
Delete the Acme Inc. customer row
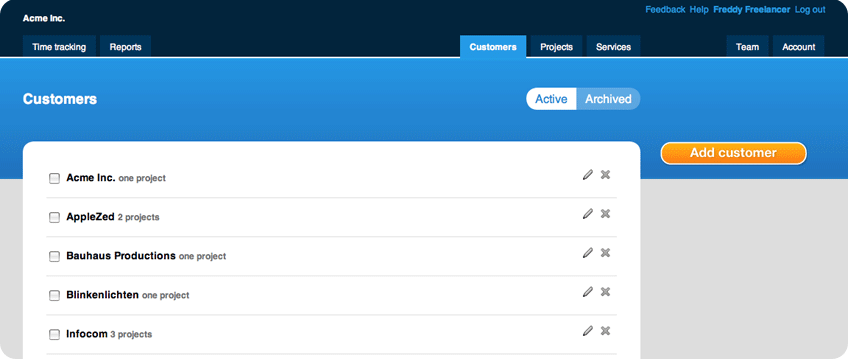606,175
